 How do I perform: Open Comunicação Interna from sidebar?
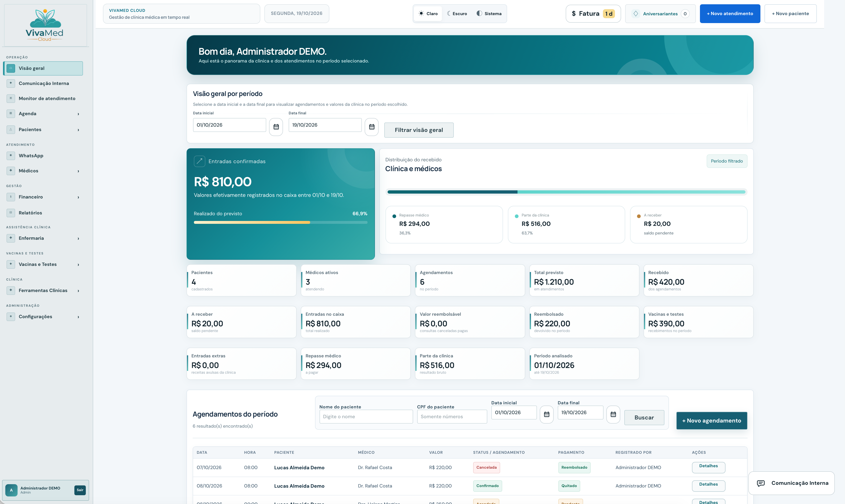pyautogui.click(x=44, y=83)
